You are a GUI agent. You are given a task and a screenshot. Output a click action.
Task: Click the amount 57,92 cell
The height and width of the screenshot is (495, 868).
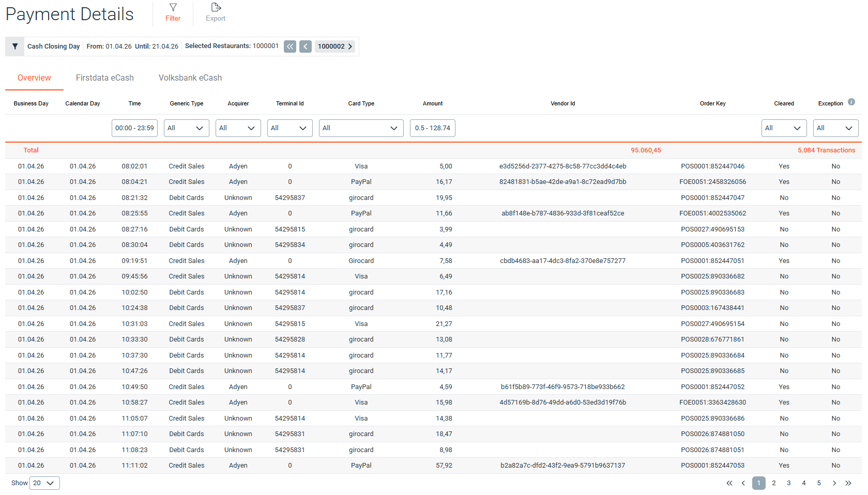[444, 466]
